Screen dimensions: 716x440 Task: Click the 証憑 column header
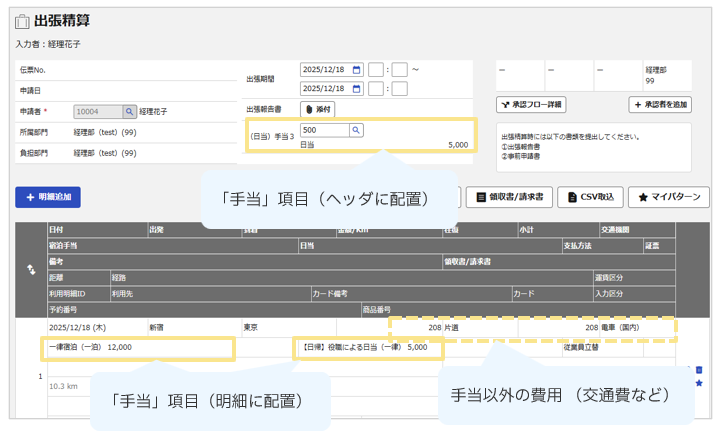pos(659,246)
